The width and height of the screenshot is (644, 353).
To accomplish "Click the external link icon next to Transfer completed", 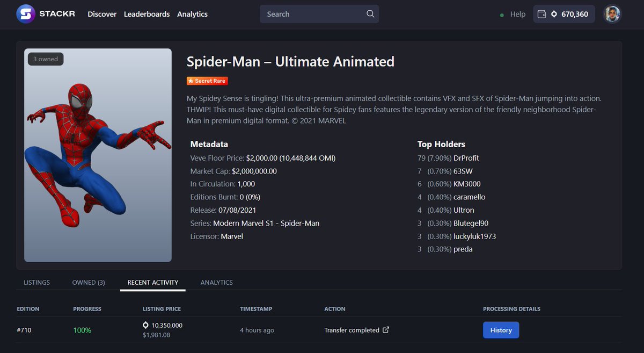I will tap(386, 330).
